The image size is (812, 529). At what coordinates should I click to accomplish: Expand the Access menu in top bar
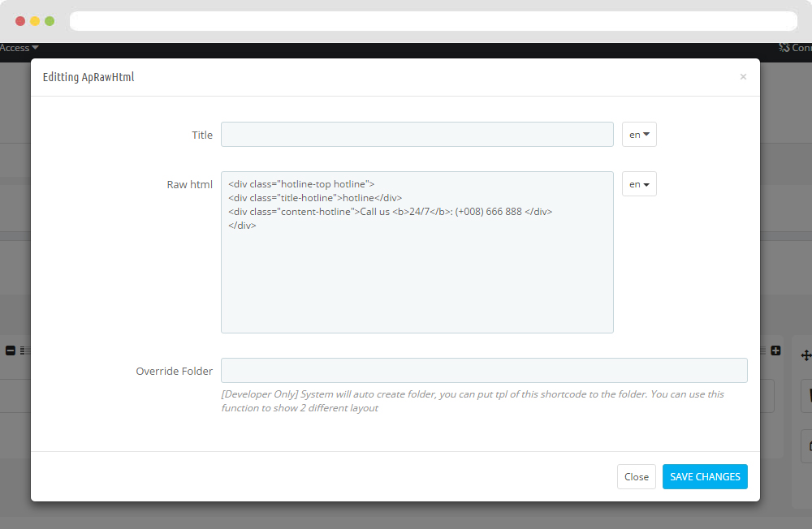19,48
